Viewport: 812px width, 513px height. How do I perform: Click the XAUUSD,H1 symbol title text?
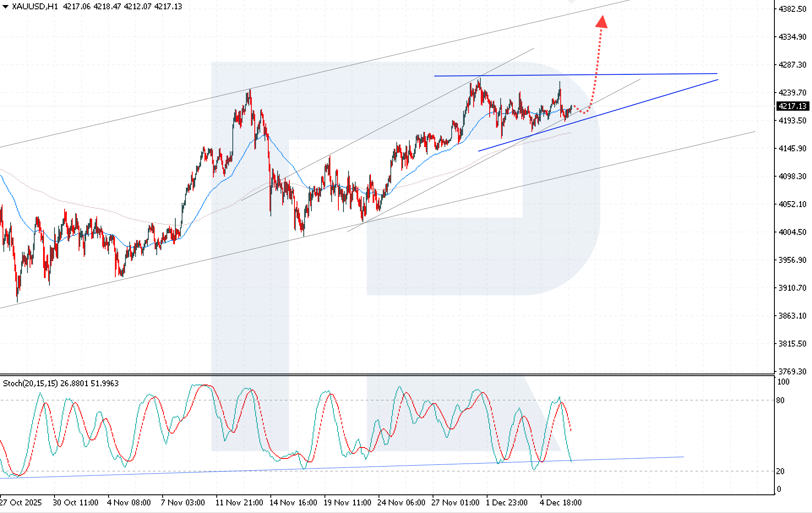[35, 6]
